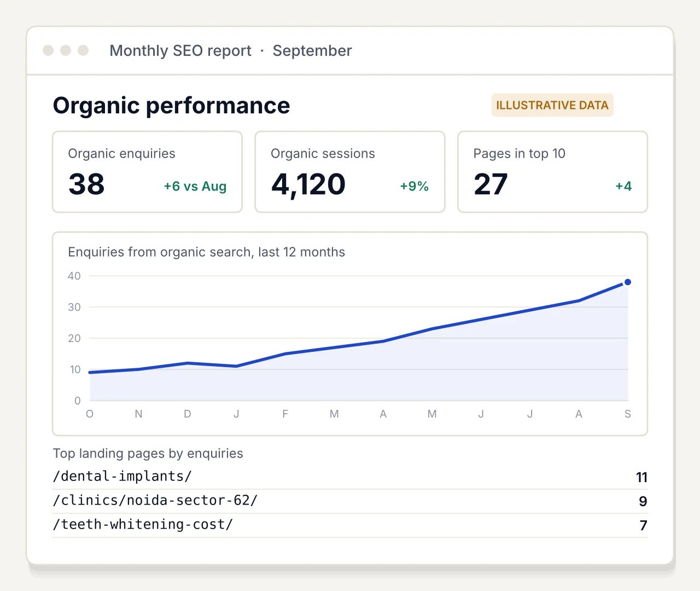700x591 pixels.
Task: Click the x-axis month label F
Action: click(x=285, y=414)
